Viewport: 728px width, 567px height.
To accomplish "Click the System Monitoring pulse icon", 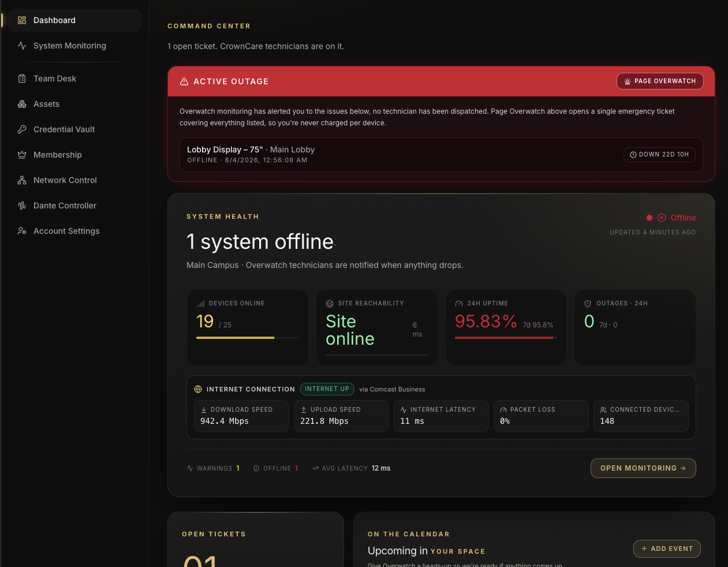I will pyautogui.click(x=22, y=46).
